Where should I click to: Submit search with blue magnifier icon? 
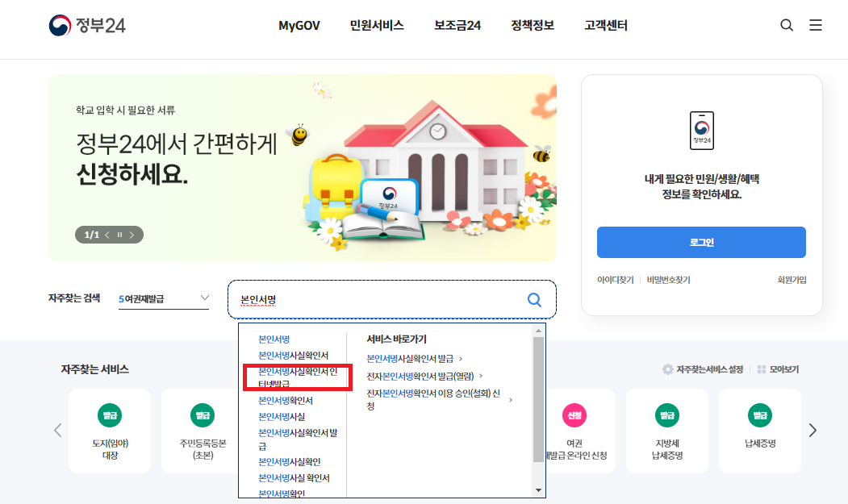click(534, 300)
